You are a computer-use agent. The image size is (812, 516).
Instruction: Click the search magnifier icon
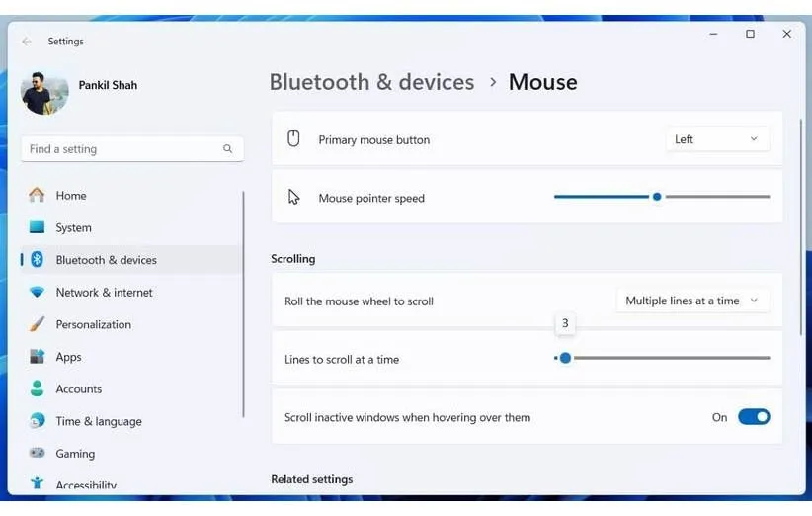[x=228, y=149]
